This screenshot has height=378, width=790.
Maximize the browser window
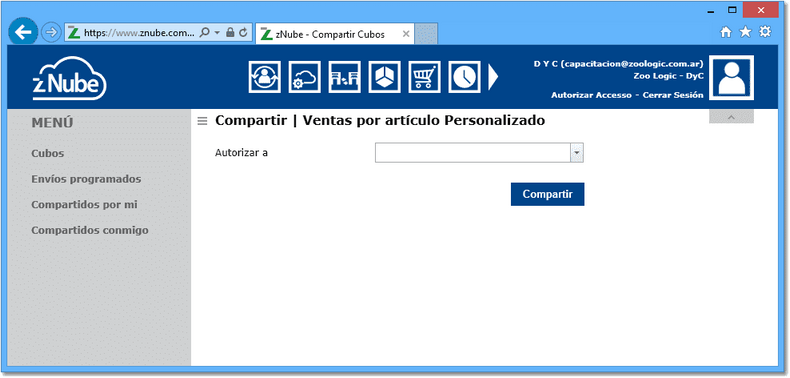click(x=733, y=10)
